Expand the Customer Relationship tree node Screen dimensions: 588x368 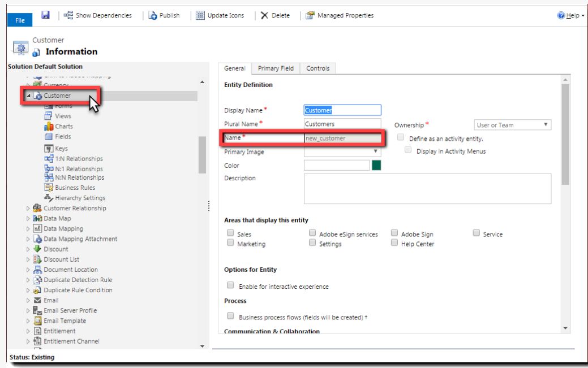[28, 209]
